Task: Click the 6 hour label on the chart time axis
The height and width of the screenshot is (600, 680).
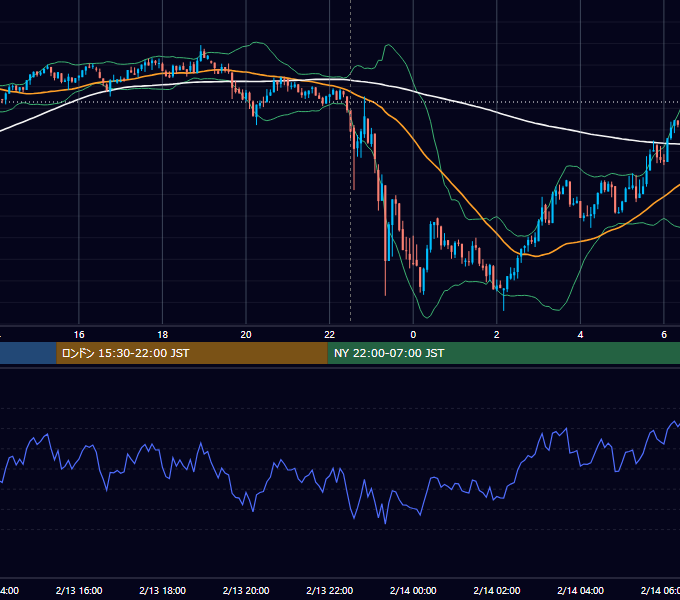Action: click(664, 335)
